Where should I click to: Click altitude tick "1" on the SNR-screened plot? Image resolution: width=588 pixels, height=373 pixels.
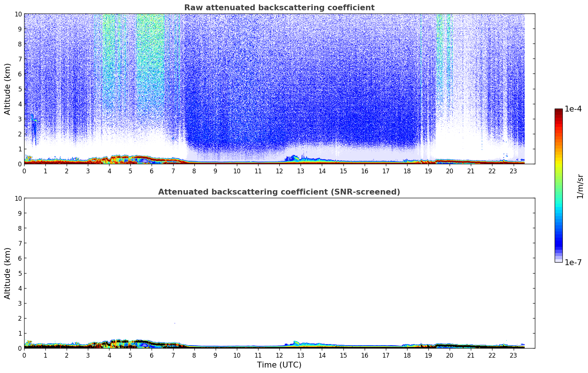point(19,333)
